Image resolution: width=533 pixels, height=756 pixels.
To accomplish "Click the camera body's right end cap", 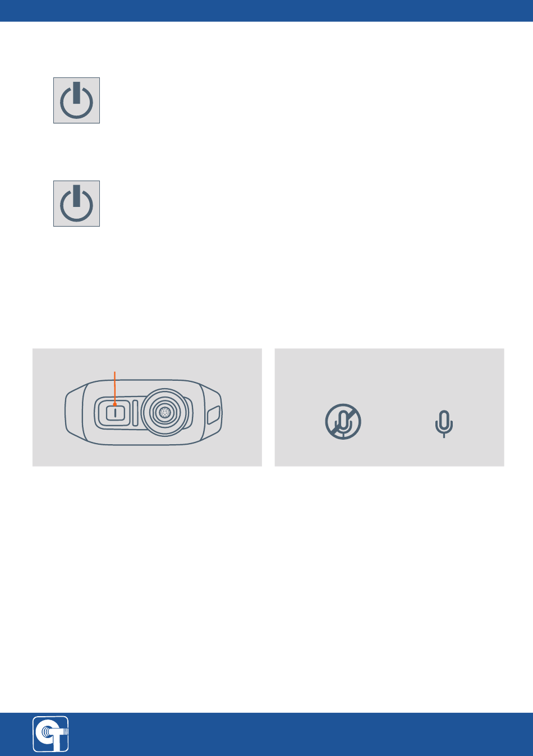I will point(212,412).
